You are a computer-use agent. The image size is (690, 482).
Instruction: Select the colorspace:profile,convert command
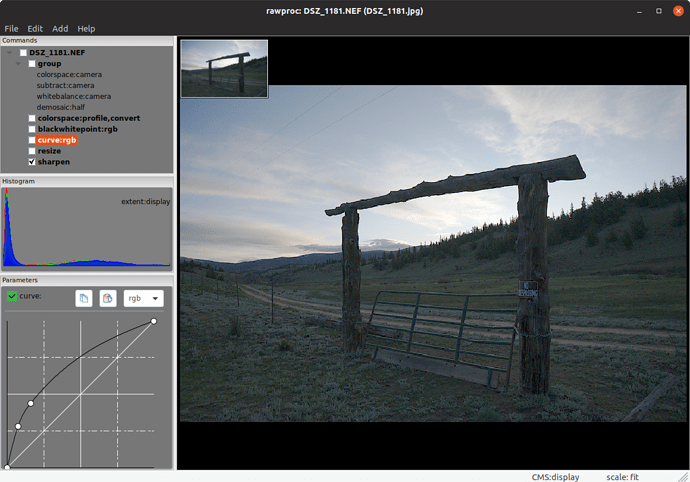88,118
